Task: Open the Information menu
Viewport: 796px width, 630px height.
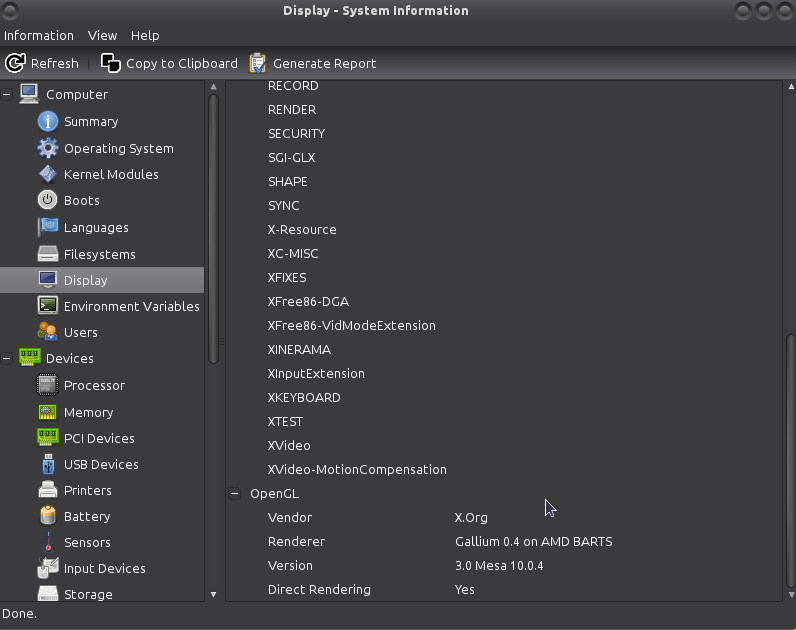Action: click(x=39, y=35)
